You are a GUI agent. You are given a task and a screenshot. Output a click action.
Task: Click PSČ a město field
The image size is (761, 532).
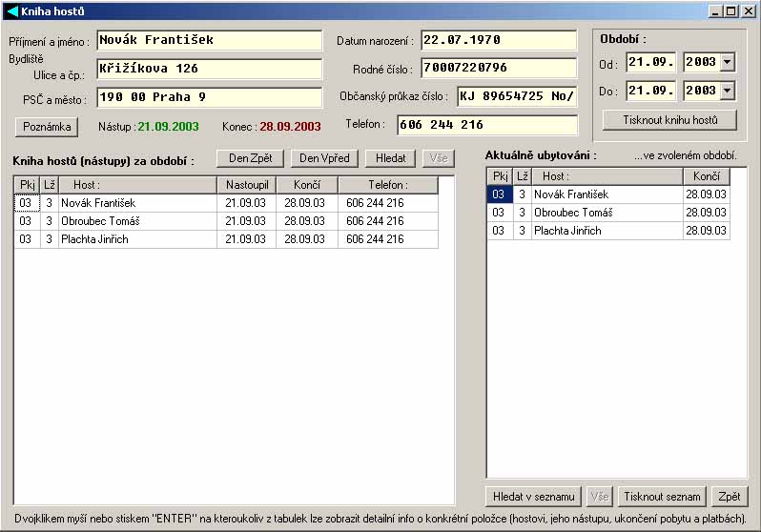coord(210,97)
